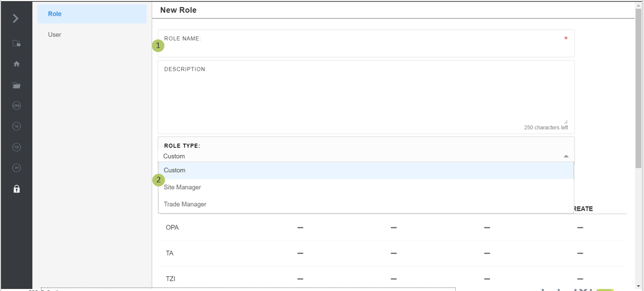Click the lock security icon in sidebar

point(17,189)
